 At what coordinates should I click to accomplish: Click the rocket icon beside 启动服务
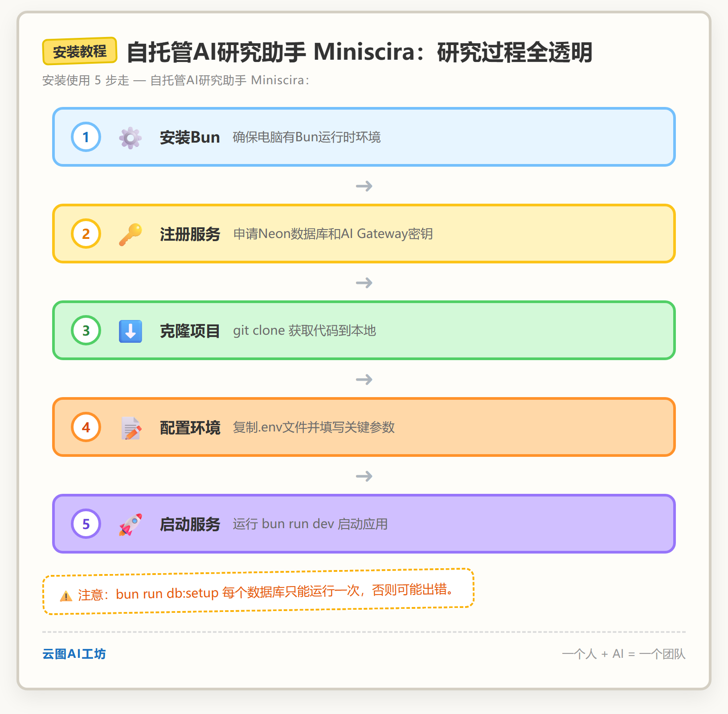tap(131, 524)
